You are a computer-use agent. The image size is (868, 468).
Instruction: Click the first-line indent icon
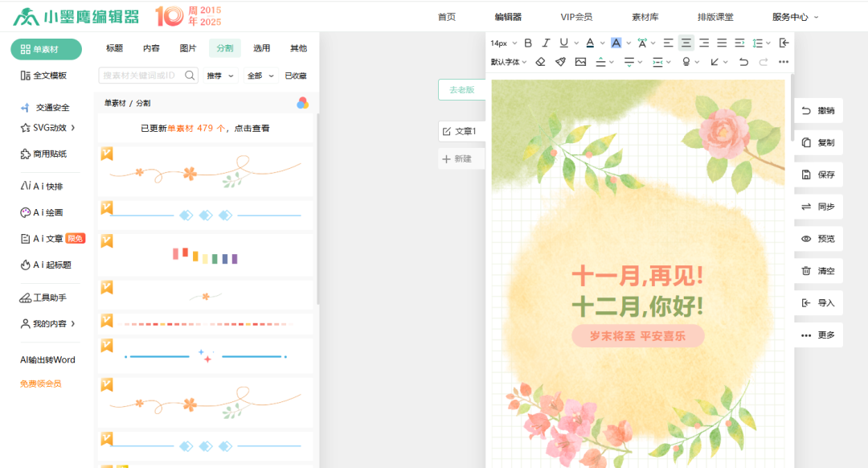point(739,43)
